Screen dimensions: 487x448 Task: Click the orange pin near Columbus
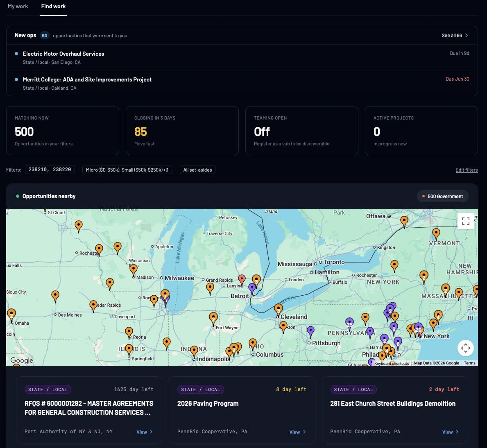253,344
